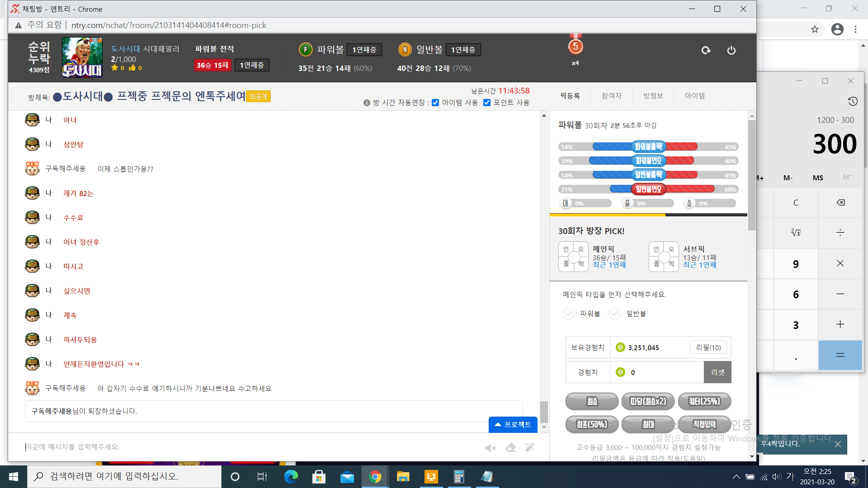Screen dimensions: 868x488
Task: Click Windows search box on taskbar
Action: (x=124, y=477)
